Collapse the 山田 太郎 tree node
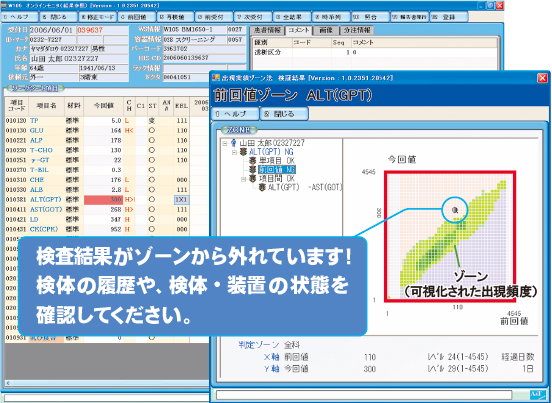This screenshot has height=403, width=552. [x=225, y=143]
